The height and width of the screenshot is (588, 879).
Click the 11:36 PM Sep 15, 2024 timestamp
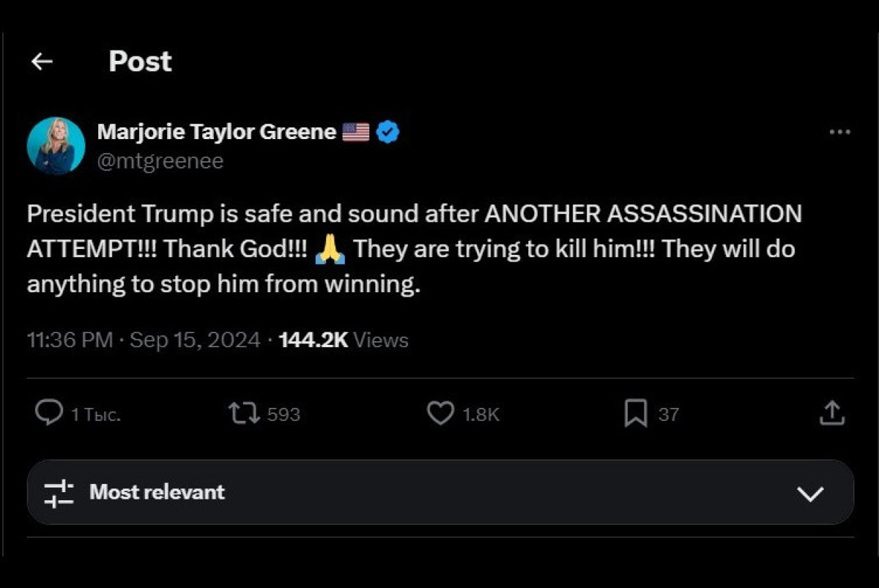[144, 340]
